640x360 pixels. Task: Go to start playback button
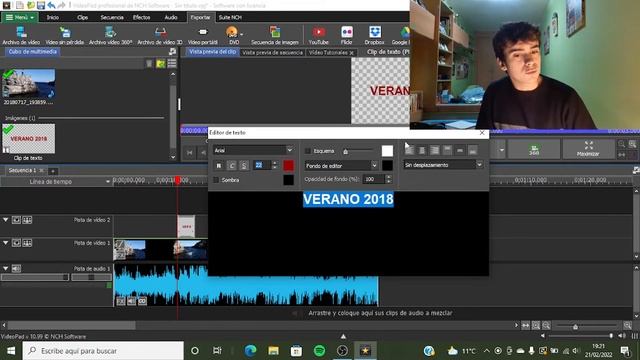pos(189,153)
